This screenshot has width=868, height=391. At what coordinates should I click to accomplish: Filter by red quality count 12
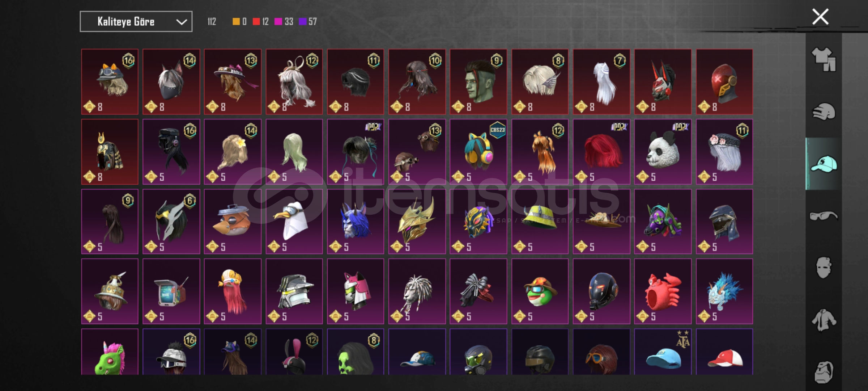coord(260,22)
